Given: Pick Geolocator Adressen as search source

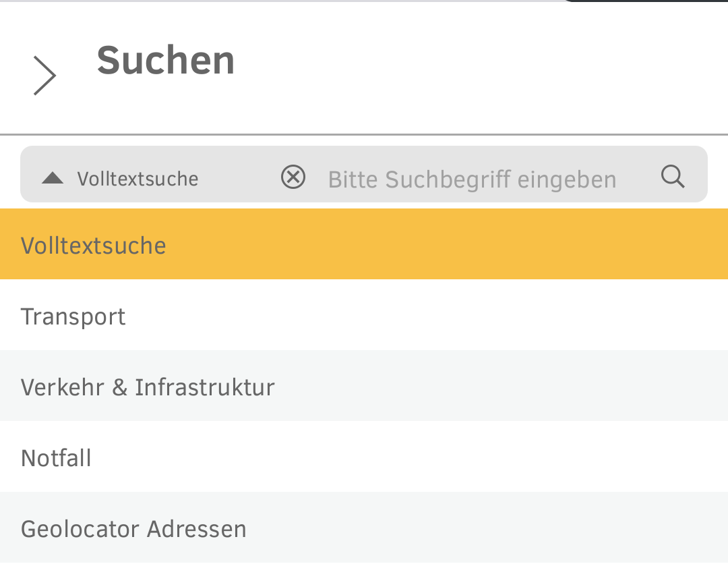Looking at the screenshot, I should (133, 528).
